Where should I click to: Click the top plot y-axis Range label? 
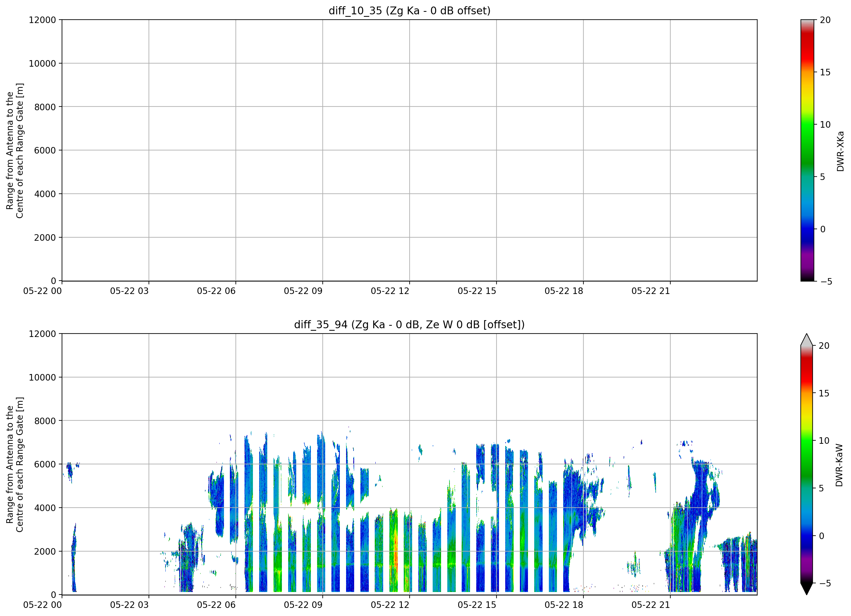(x=15, y=150)
